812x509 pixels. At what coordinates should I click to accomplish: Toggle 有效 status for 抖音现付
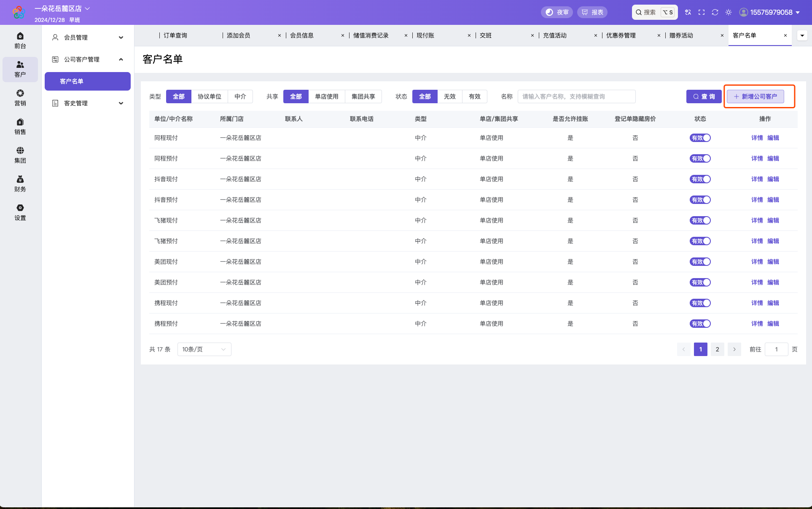(700, 179)
